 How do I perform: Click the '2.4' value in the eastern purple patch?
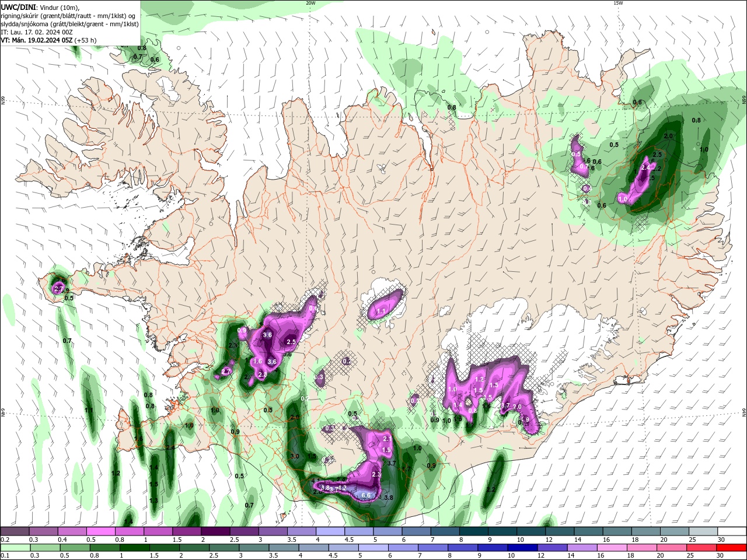point(645,167)
